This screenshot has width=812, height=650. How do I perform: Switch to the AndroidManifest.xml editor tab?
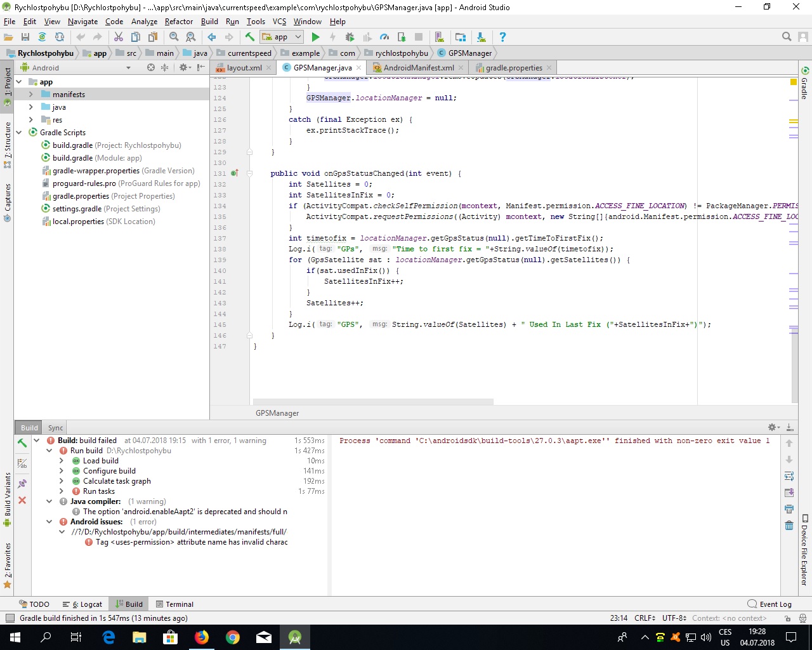(418, 68)
